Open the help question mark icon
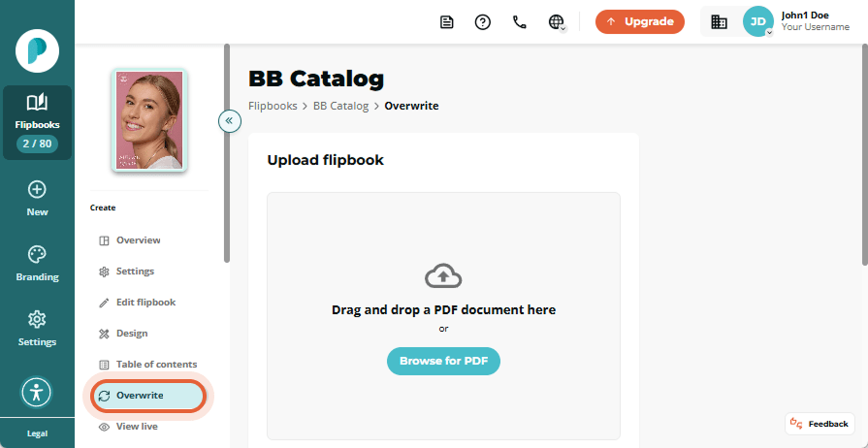 tap(483, 22)
